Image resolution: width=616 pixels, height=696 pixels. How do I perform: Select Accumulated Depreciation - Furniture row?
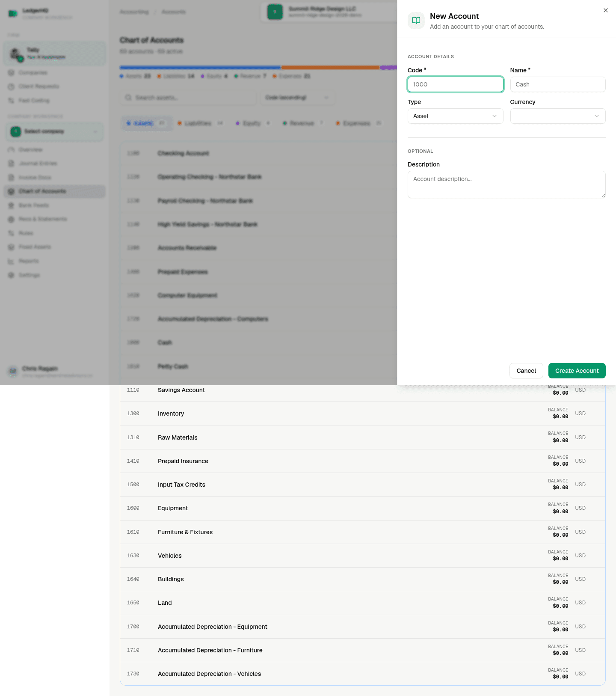(363, 650)
